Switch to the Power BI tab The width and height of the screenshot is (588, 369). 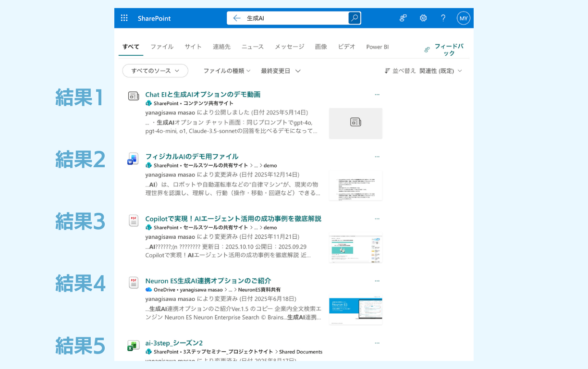pos(378,47)
